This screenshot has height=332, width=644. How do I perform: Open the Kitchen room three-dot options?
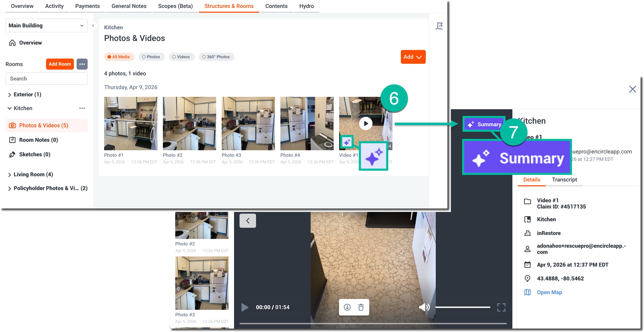point(82,108)
